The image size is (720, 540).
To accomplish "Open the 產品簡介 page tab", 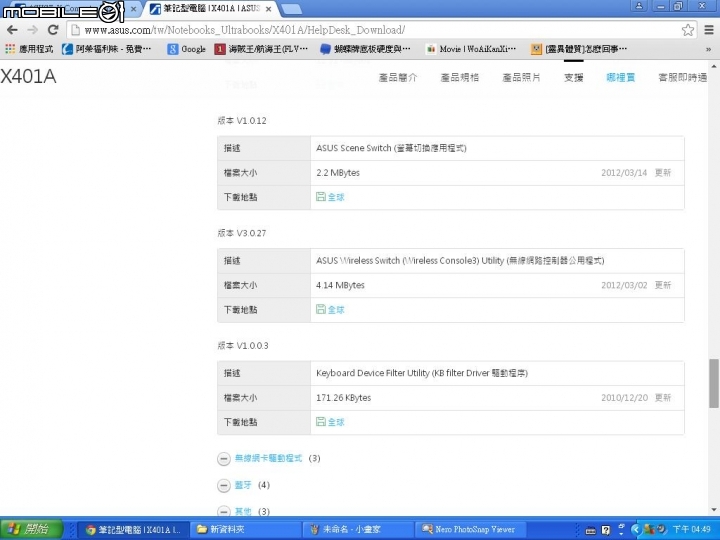I will (398, 77).
